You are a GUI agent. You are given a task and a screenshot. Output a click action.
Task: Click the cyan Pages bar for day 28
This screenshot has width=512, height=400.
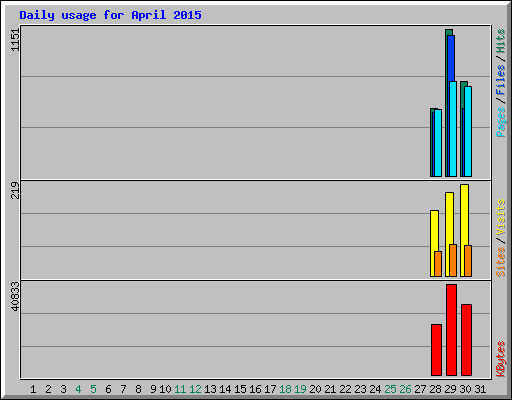tap(438, 143)
